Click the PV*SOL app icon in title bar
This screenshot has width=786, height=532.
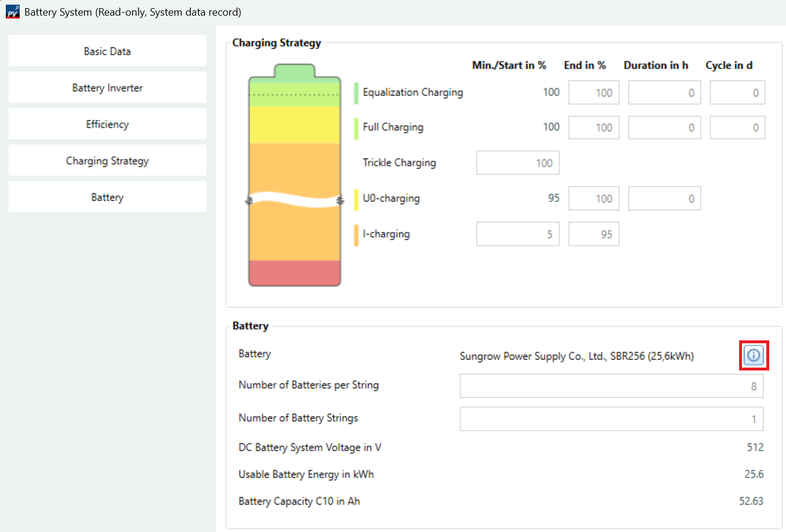tap(12, 12)
